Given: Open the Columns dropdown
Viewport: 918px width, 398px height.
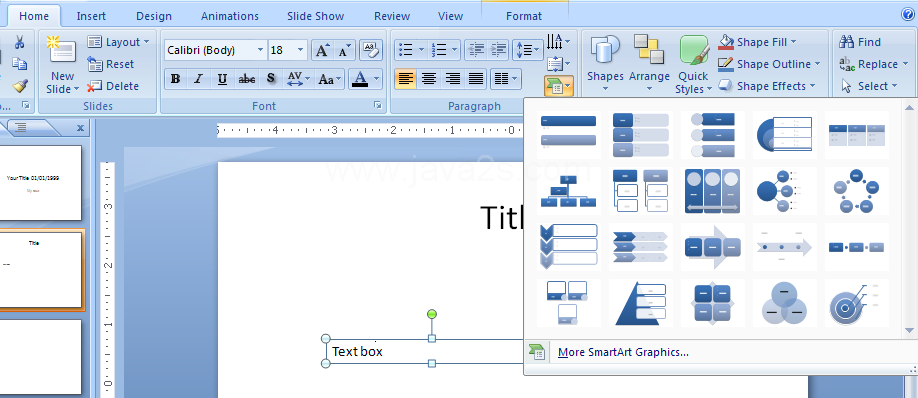Looking at the screenshot, I should [505, 78].
